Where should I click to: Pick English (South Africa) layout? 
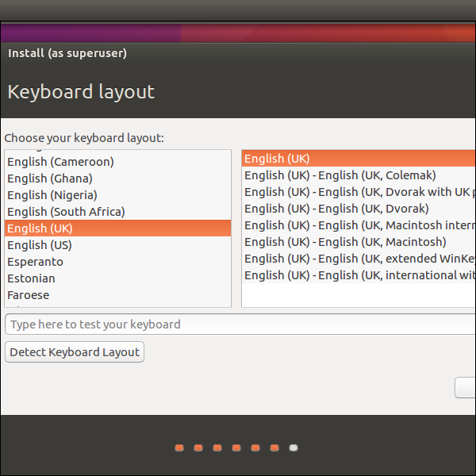(x=66, y=212)
